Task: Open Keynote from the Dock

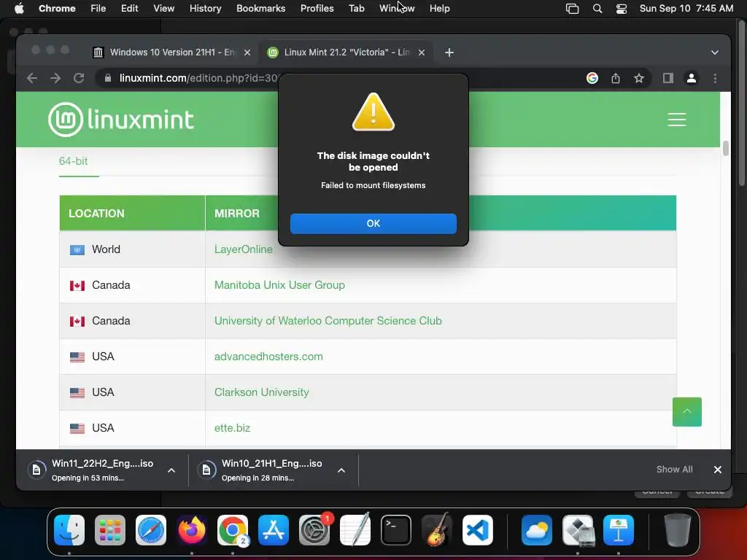Action: click(x=619, y=529)
